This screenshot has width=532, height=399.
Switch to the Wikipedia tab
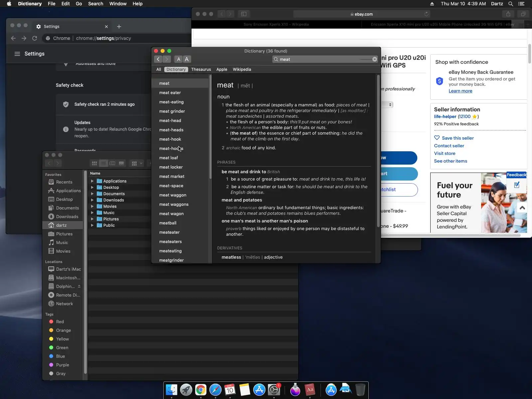(x=242, y=69)
